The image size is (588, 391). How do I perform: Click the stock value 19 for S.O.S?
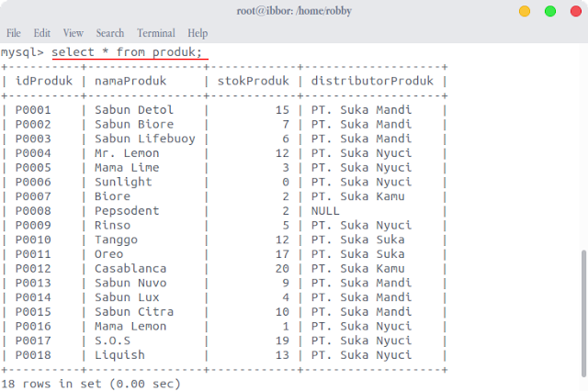282,341
